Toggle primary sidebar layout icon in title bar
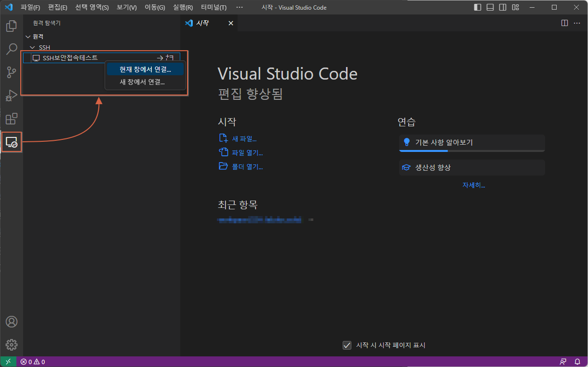Image resolution: width=588 pixels, height=367 pixels. pos(478,7)
